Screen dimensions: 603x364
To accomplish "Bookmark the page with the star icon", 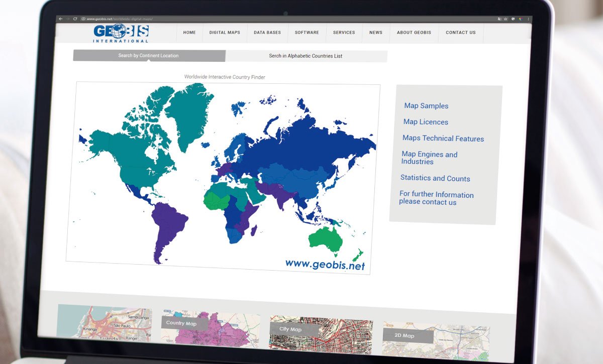I will [x=506, y=19].
